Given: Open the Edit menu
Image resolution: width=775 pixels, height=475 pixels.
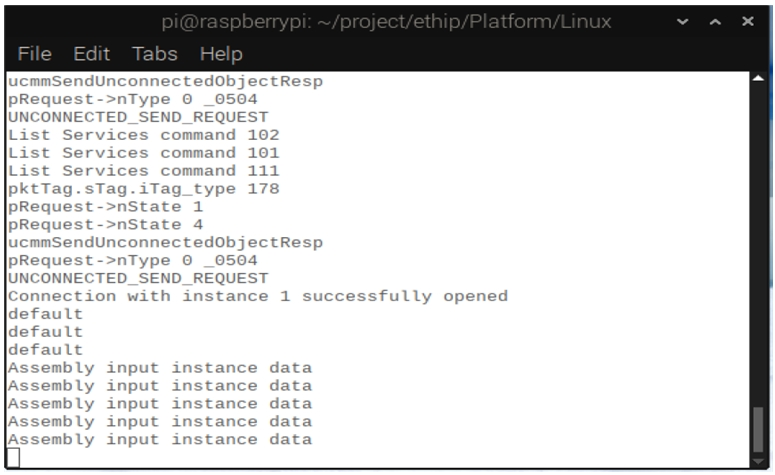Looking at the screenshot, I should [x=91, y=53].
